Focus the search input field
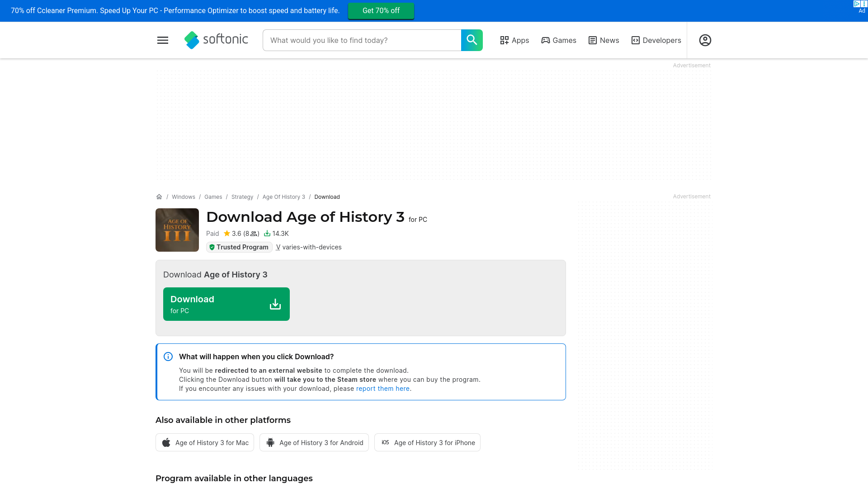 click(x=362, y=40)
